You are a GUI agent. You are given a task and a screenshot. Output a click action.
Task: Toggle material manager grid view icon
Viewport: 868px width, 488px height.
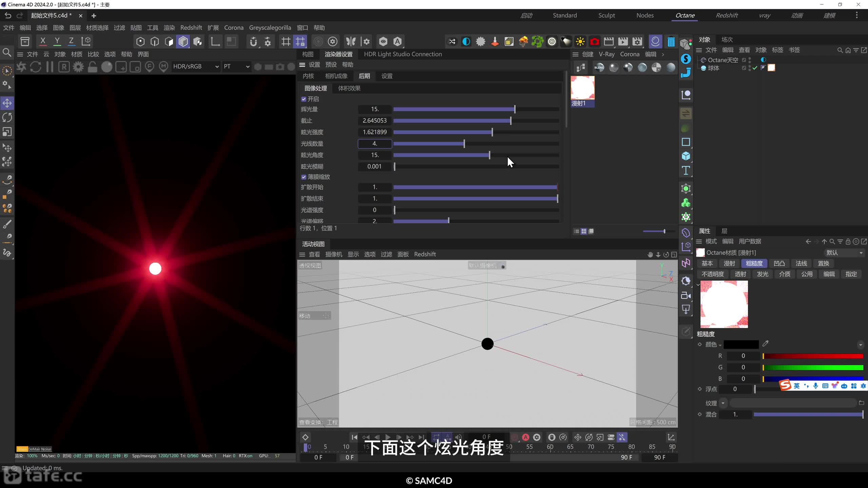pyautogui.click(x=584, y=231)
